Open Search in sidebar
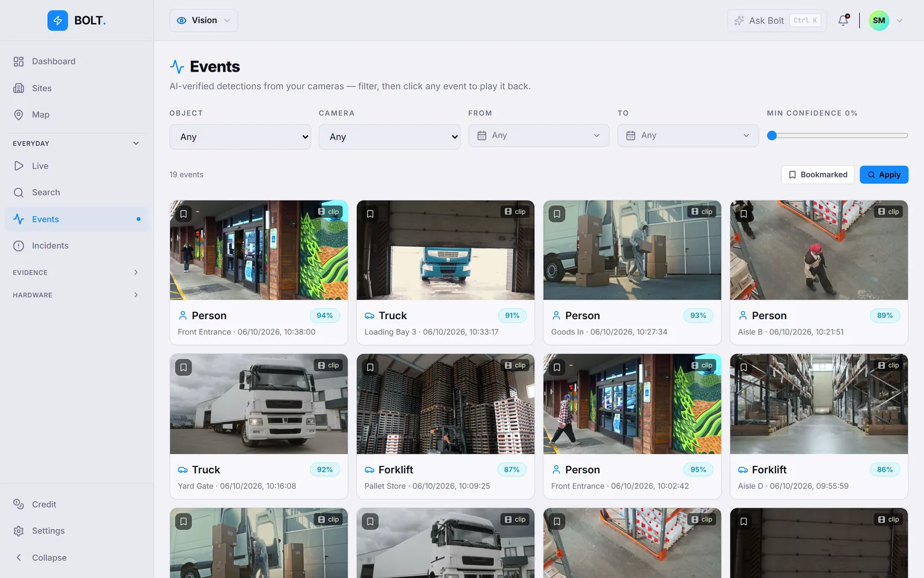Screen dimensions: 924x578 [77, 192]
